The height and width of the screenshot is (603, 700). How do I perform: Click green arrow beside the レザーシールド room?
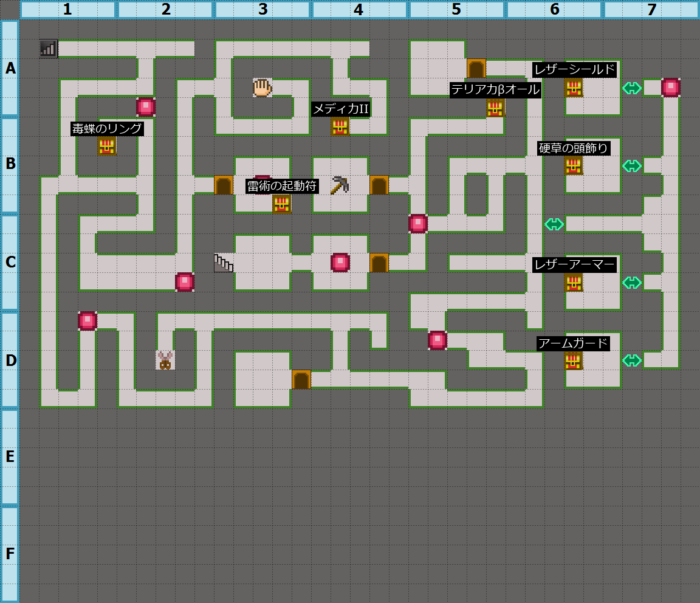coord(632,88)
